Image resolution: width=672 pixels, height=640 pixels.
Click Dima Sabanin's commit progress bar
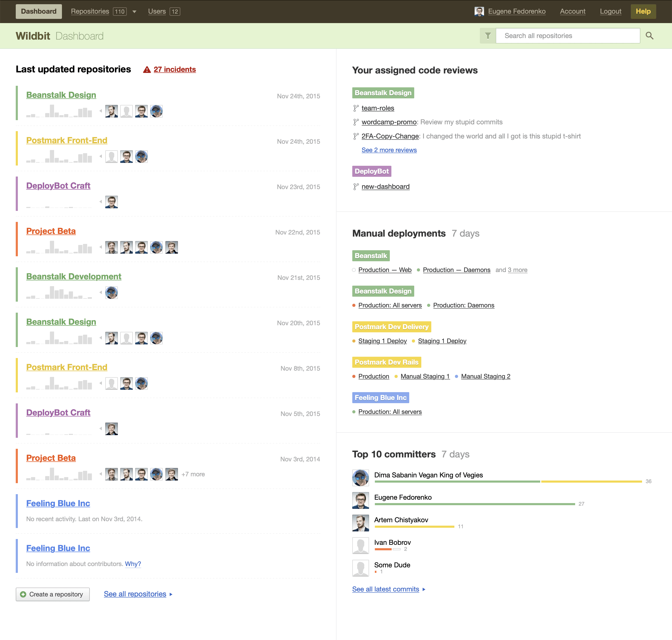point(508,482)
